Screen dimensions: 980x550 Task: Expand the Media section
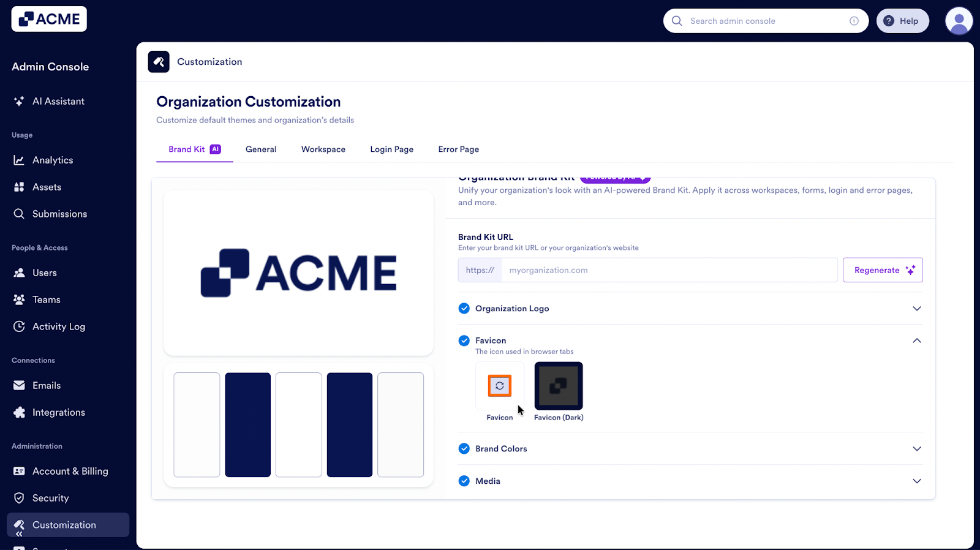[x=917, y=481]
